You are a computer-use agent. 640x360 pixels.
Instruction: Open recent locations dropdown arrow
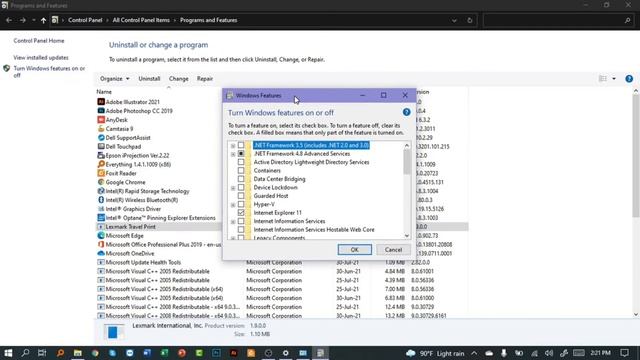pos(33,20)
